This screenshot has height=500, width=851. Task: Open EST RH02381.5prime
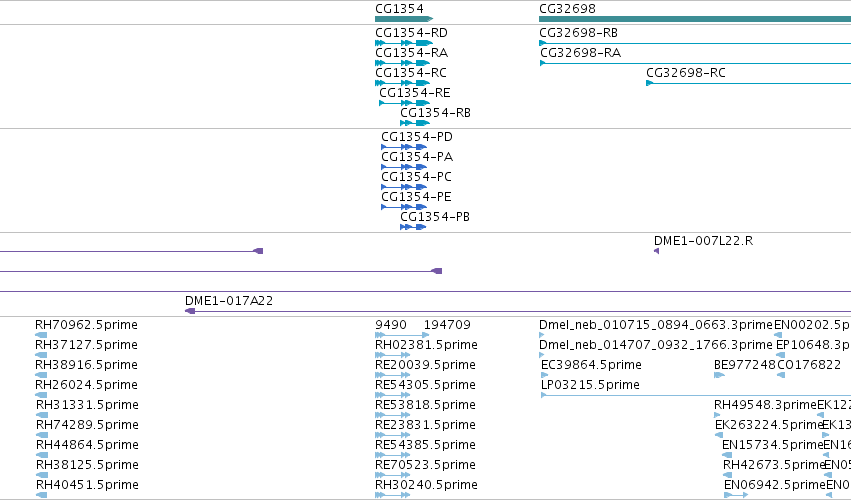(x=427, y=345)
